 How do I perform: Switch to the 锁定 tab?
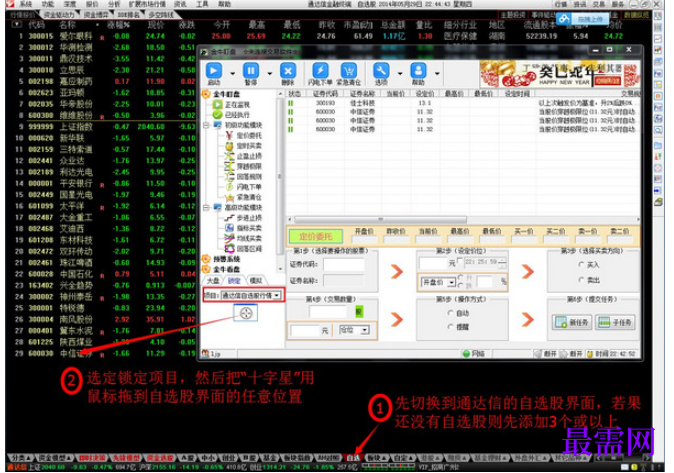pyautogui.click(x=235, y=281)
